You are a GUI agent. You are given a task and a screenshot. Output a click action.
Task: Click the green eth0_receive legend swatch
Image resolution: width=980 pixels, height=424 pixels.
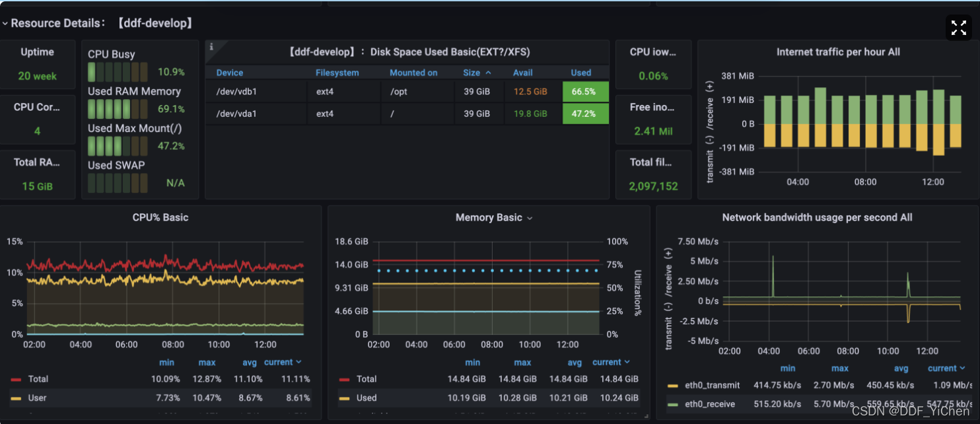[673, 404]
